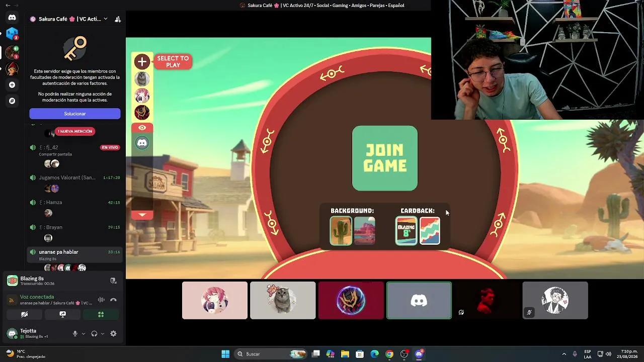The image size is (644, 362).
Task: Open the Tejotta user profile avatar
Action: click(12, 333)
